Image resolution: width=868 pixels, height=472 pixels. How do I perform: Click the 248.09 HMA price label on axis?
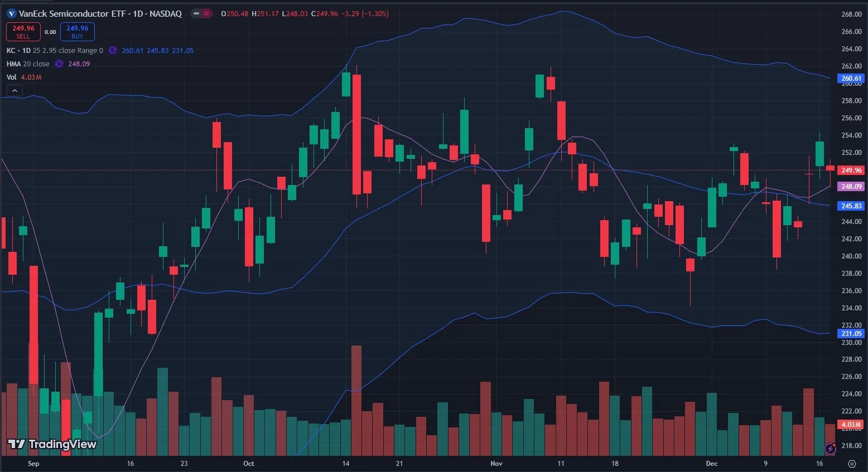851,187
